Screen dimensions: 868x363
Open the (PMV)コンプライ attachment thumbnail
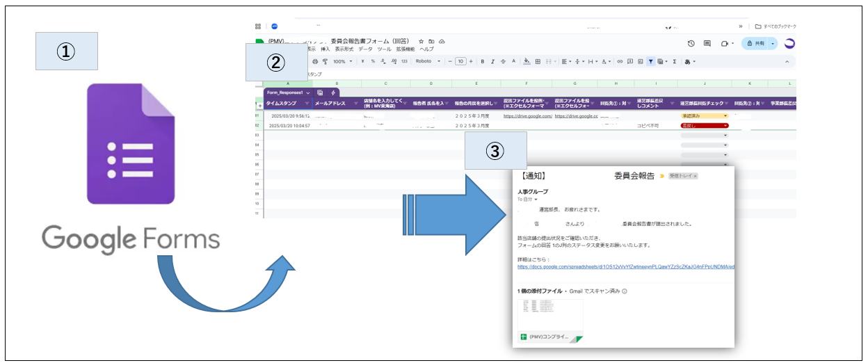click(x=551, y=321)
